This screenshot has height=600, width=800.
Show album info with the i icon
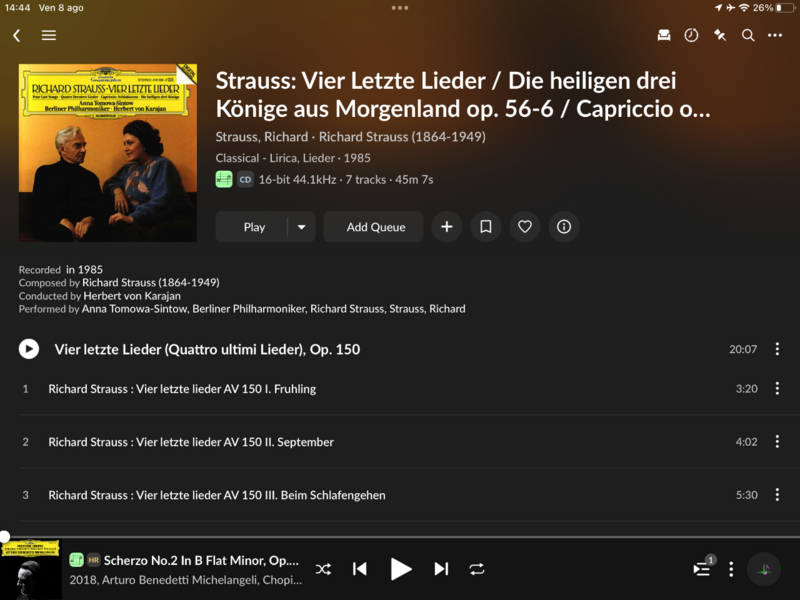pos(564,227)
